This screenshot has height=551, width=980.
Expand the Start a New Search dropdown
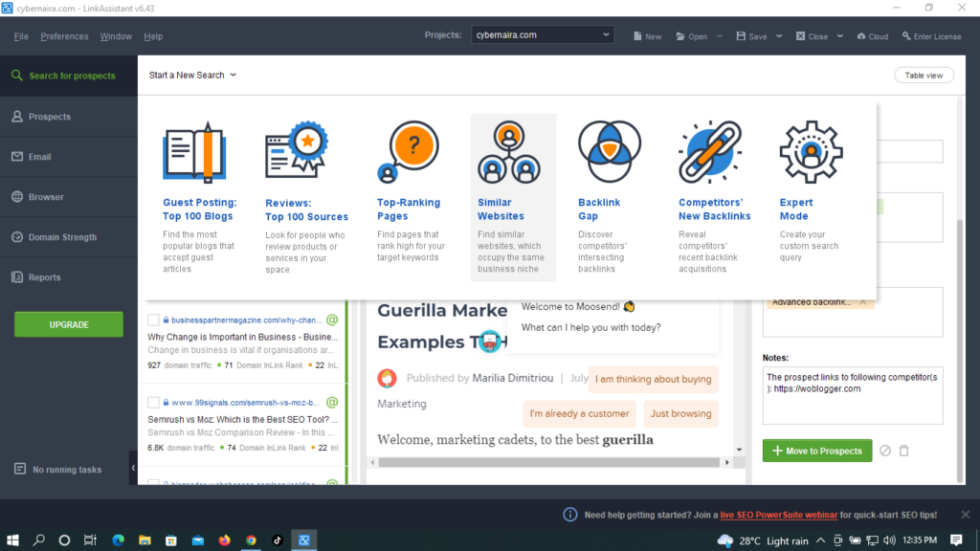[192, 74]
